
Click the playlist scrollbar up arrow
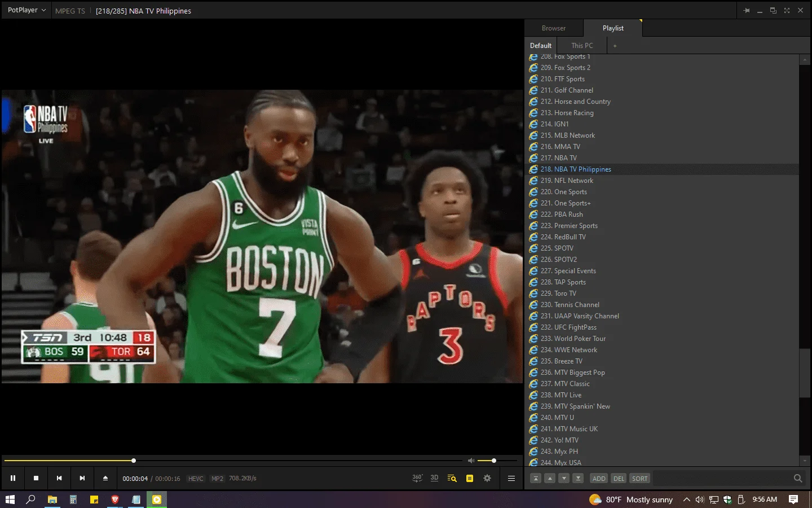pos(805,59)
